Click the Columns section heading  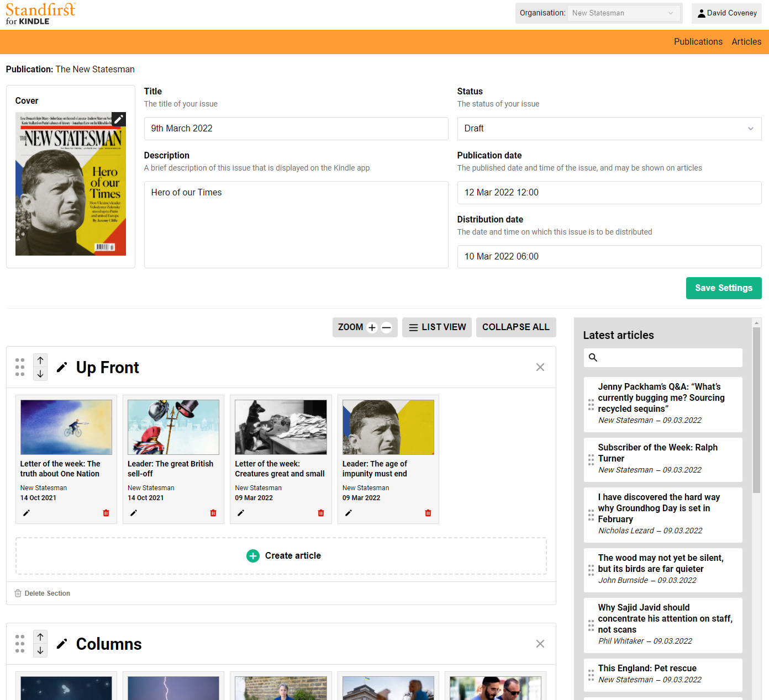109,644
